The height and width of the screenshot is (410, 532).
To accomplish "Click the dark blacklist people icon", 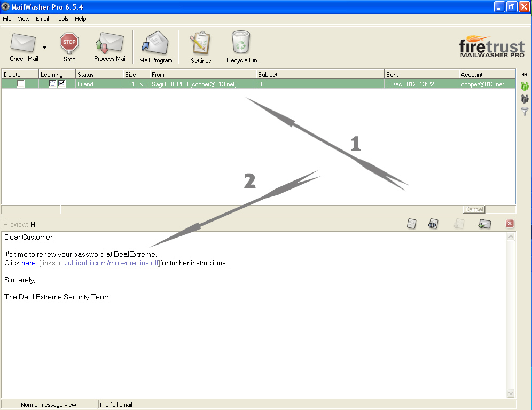I will pos(525,99).
